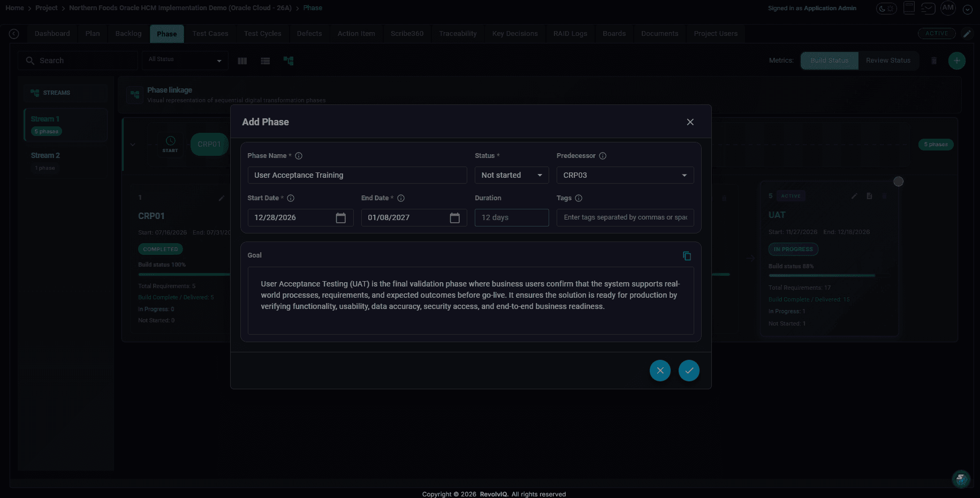This screenshot has width=980, height=498.
Task: Click the green add plus button
Action: point(956,61)
